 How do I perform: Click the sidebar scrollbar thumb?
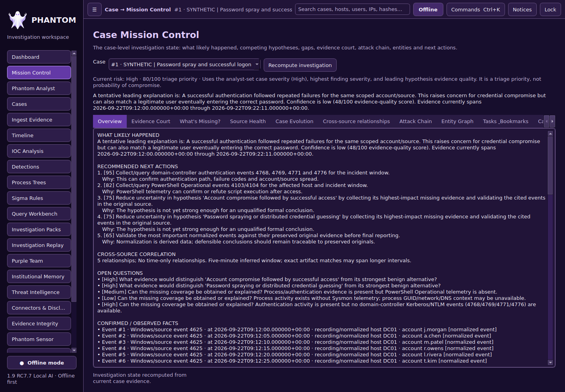pyautogui.click(x=74, y=178)
